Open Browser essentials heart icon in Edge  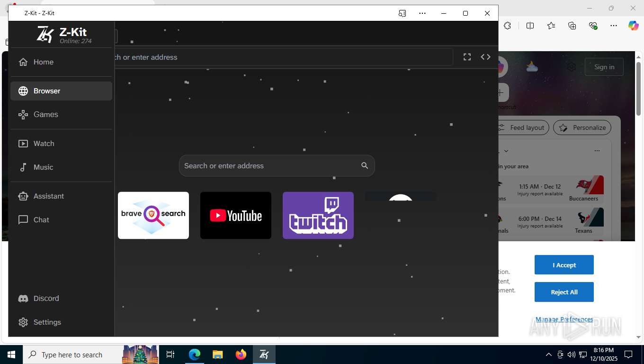(593, 26)
